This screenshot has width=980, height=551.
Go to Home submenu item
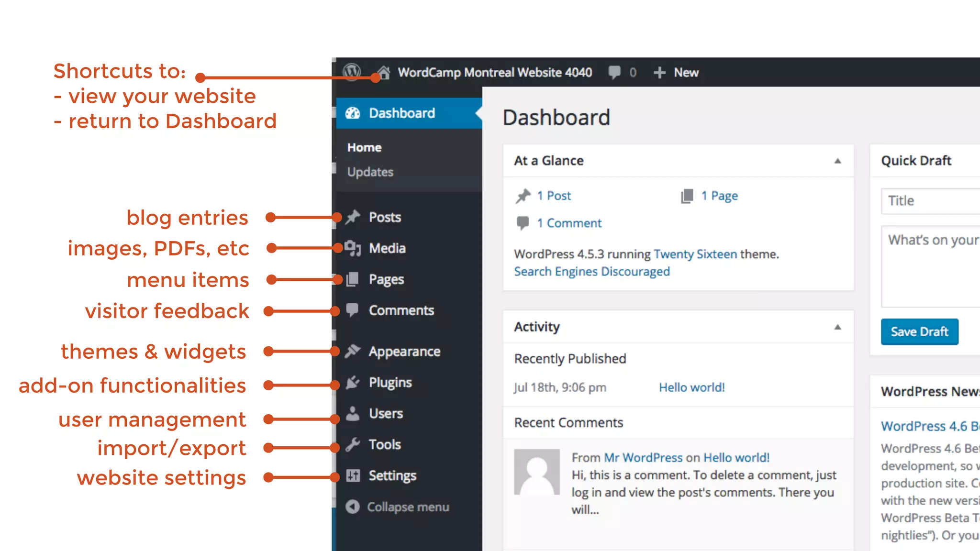pyautogui.click(x=364, y=147)
